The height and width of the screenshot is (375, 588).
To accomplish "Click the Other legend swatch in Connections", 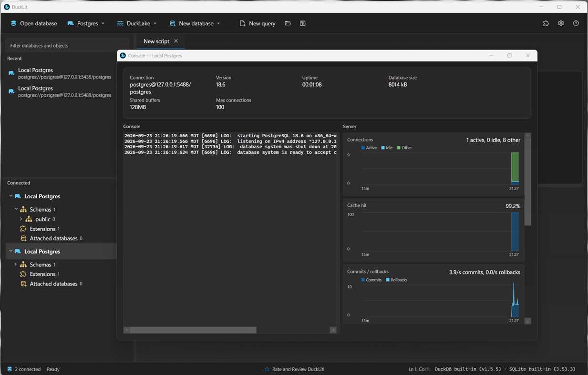I will click(x=399, y=148).
